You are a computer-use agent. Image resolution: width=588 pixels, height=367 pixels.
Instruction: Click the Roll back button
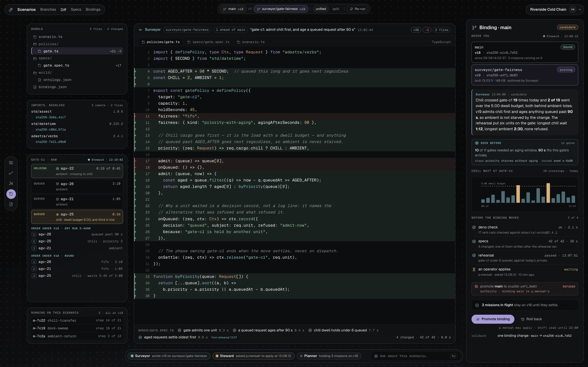tap(531, 319)
